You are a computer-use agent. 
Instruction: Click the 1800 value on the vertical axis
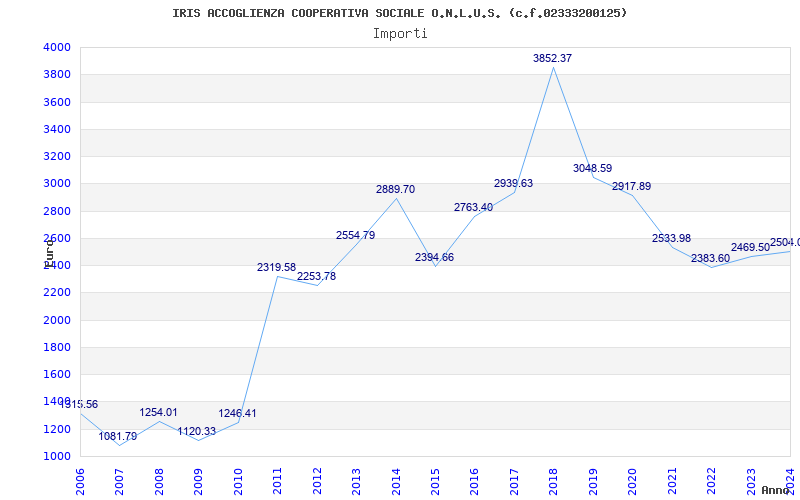point(57,347)
